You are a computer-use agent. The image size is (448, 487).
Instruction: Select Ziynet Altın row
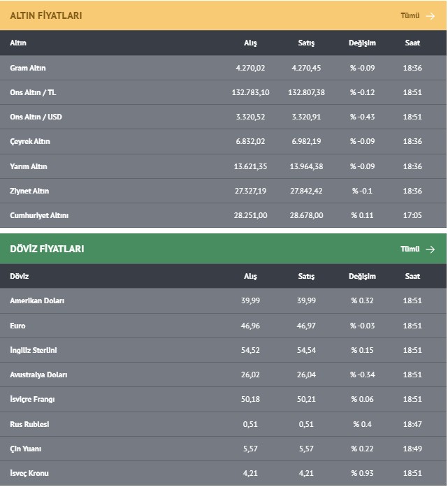[224, 191]
